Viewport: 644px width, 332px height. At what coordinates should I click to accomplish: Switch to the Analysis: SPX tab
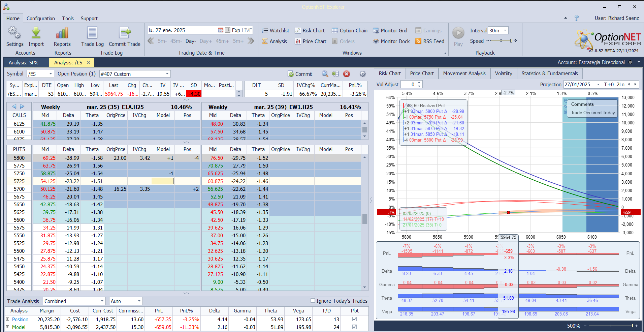pyautogui.click(x=23, y=62)
